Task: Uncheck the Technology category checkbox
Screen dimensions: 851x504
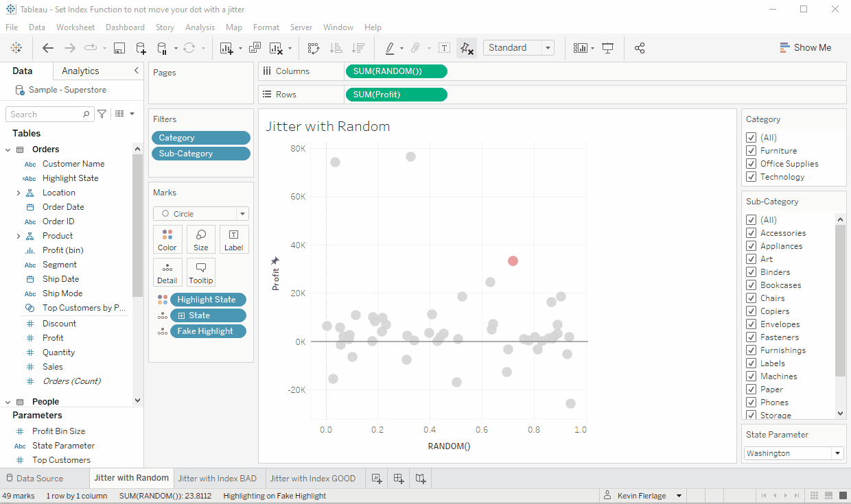Action: pyautogui.click(x=751, y=176)
